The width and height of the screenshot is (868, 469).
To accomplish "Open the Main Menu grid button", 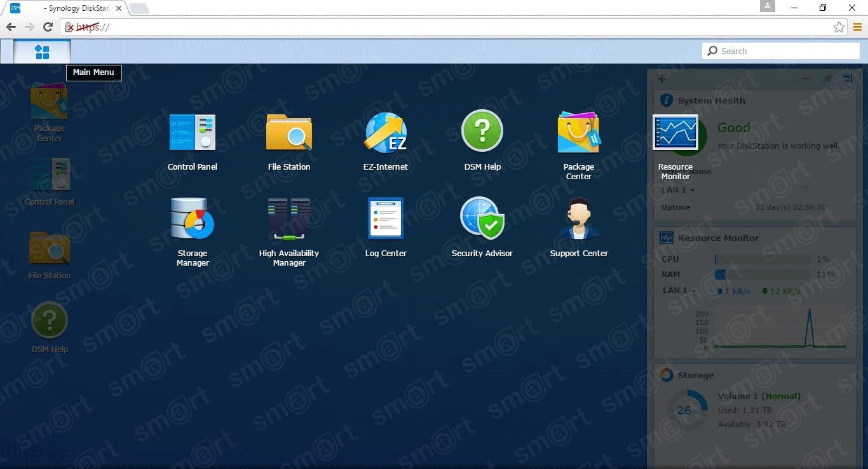I will (42, 51).
